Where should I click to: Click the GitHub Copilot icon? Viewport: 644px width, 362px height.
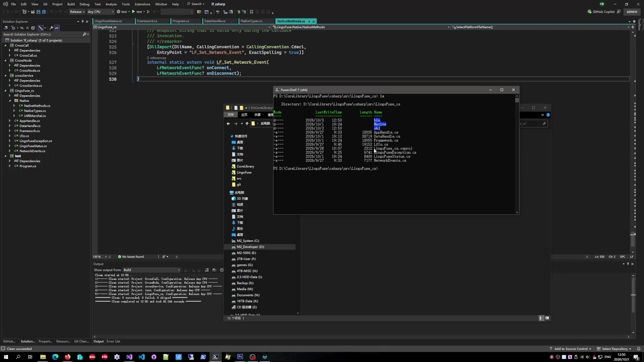pos(590,12)
